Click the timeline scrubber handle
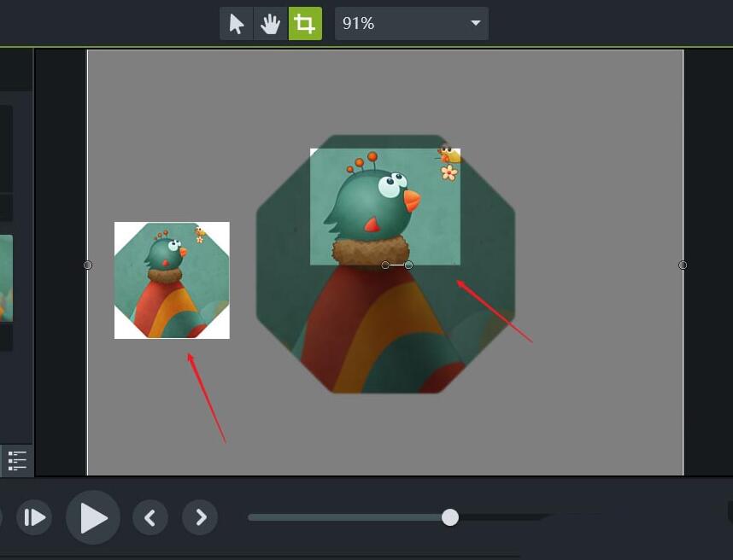Screen dimensions: 733x560 [x=451, y=517]
